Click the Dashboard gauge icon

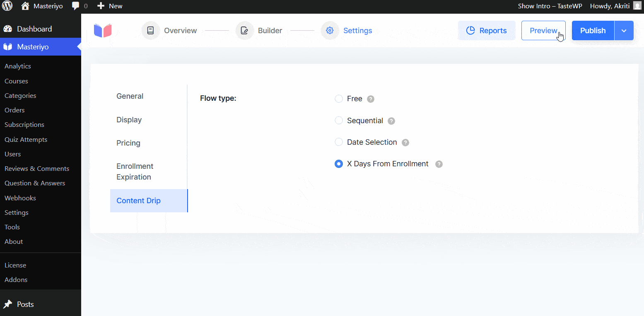(x=8, y=29)
